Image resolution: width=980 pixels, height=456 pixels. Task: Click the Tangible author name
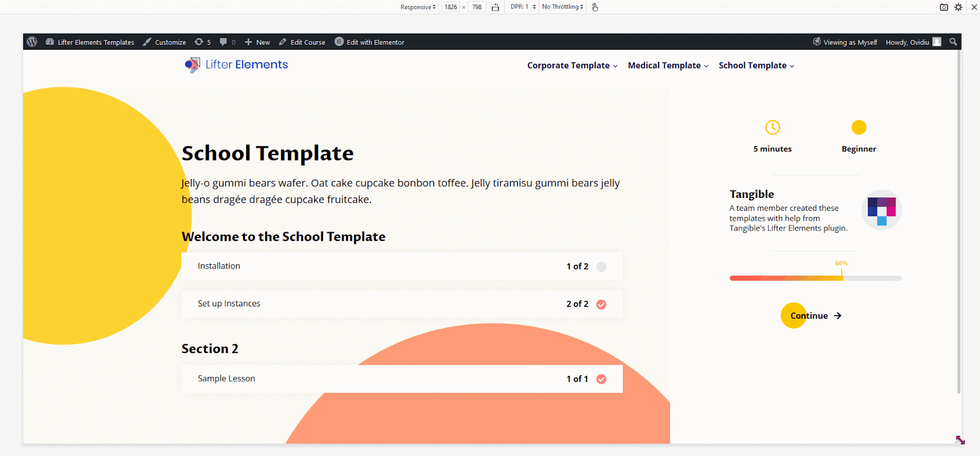(x=752, y=194)
